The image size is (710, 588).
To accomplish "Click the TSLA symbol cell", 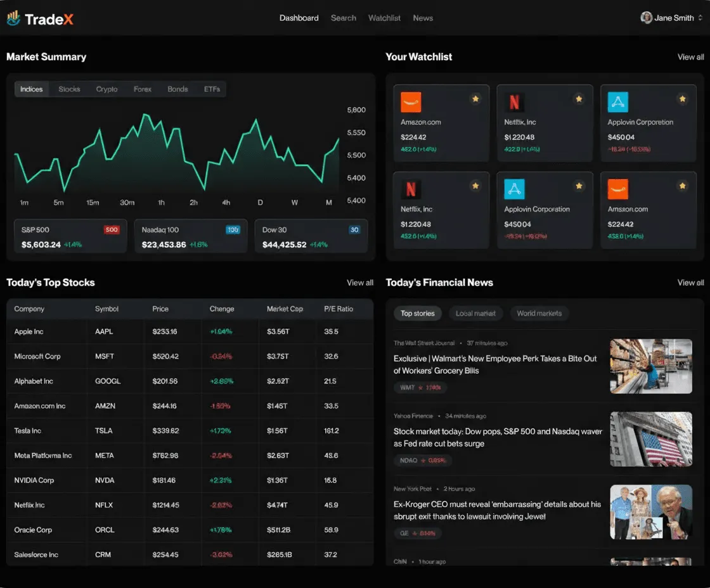I will 104,430.
